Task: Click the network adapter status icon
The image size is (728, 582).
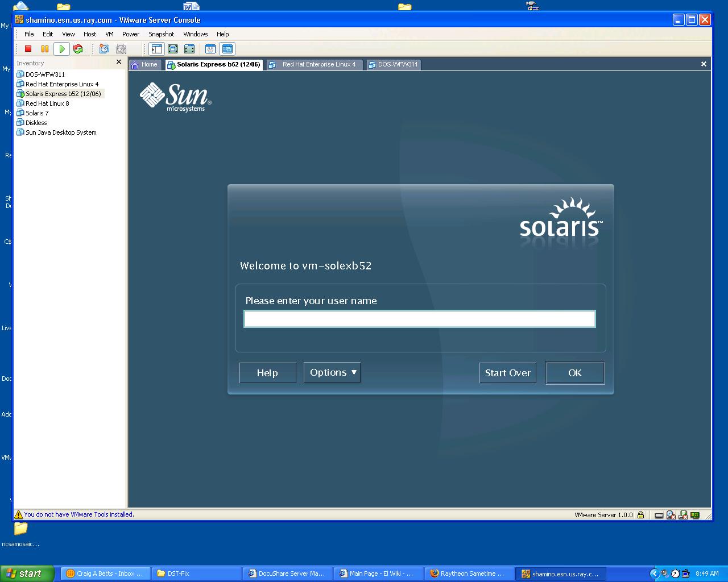Action: [695, 515]
